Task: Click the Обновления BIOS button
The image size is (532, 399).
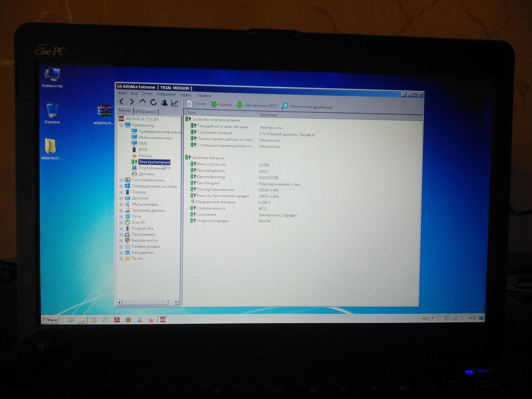Action: [x=257, y=105]
